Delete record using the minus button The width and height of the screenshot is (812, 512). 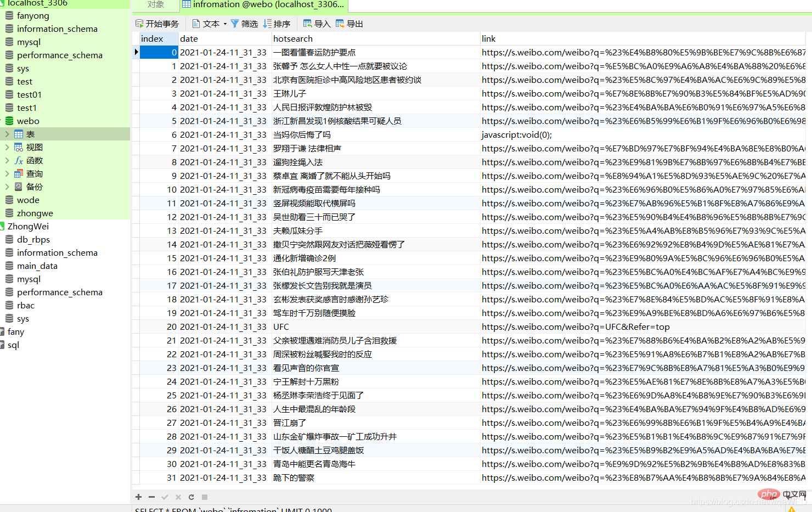pos(151,497)
